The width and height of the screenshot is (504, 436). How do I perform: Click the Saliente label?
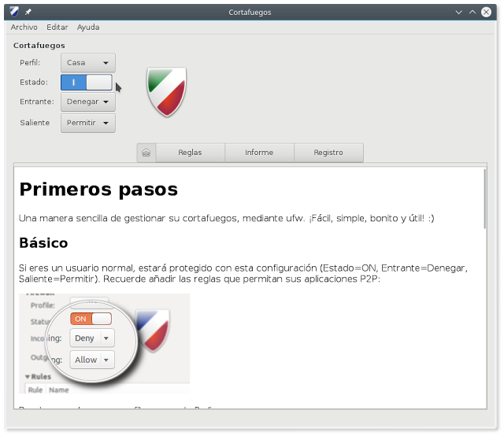click(35, 123)
